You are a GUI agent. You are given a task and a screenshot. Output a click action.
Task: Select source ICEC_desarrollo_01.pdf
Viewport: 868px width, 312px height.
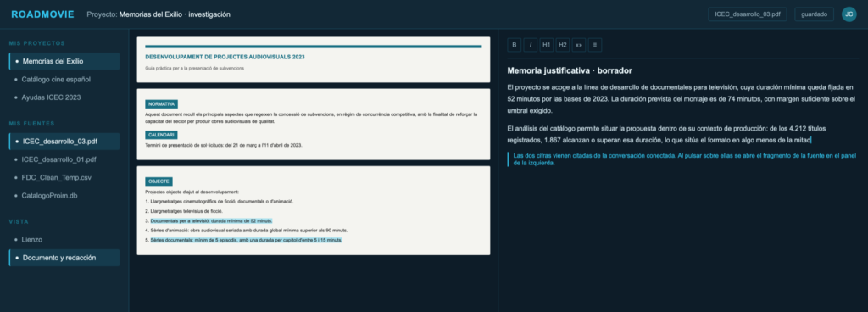64,159
